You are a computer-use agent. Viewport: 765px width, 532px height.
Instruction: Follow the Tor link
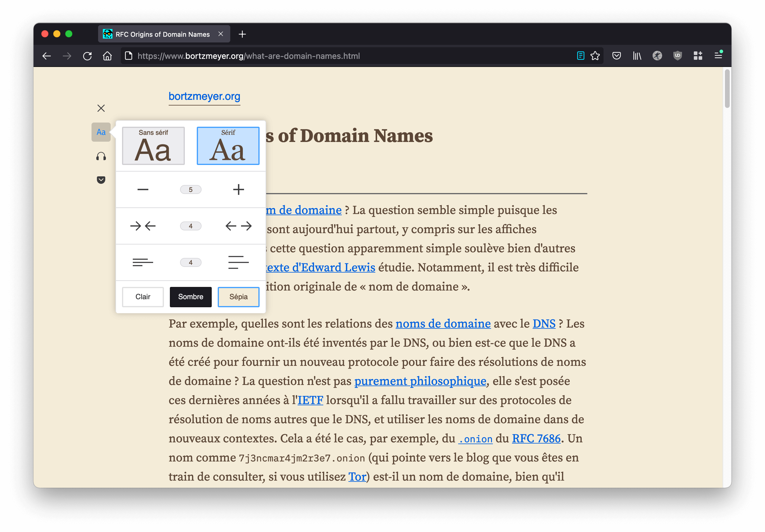(x=357, y=477)
